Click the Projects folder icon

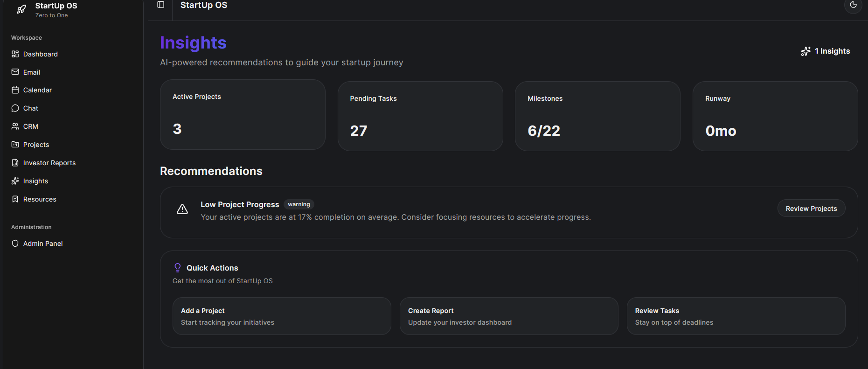click(15, 145)
